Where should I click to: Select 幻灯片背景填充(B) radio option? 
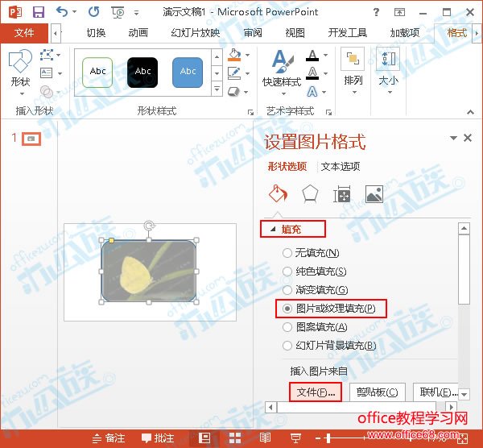pyautogui.click(x=329, y=346)
